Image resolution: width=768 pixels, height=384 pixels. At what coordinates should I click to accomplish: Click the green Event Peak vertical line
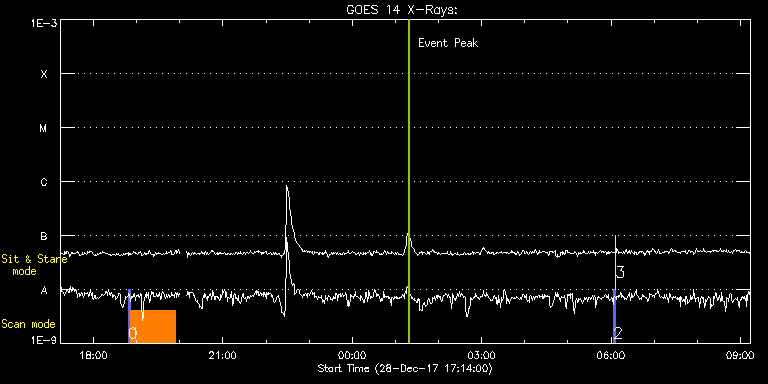[408, 181]
